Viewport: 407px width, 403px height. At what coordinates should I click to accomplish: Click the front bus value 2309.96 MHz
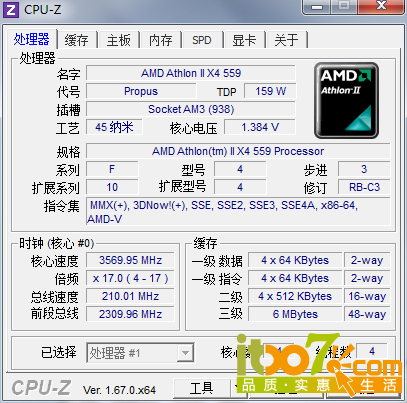click(130, 314)
